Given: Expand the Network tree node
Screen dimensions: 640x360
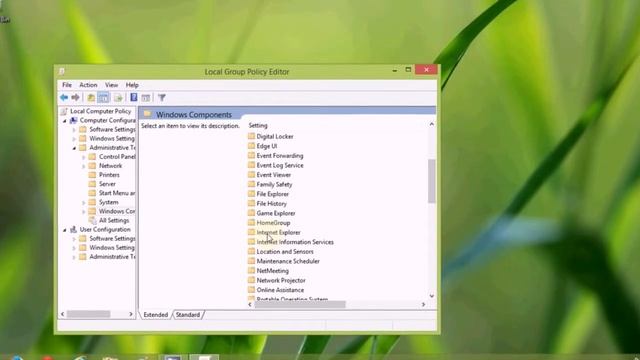Looking at the screenshot, I should tap(84, 166).
